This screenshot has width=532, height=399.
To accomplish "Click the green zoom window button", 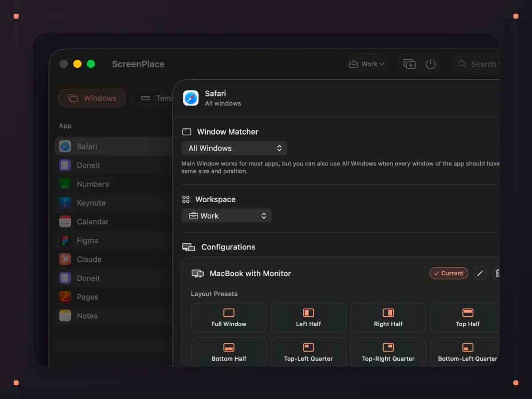I will 91,64.
